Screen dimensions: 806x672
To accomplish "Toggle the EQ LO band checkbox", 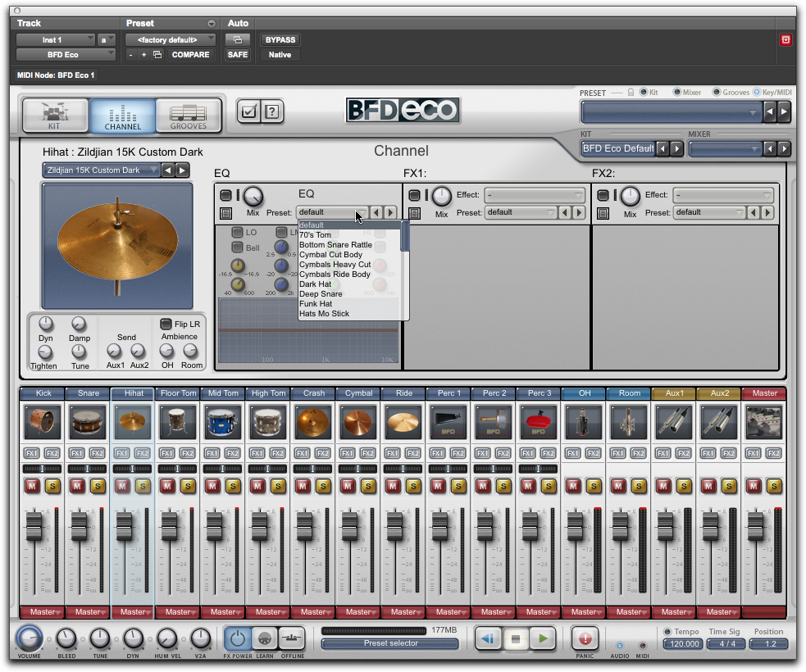I will click(x=237, y=232).
